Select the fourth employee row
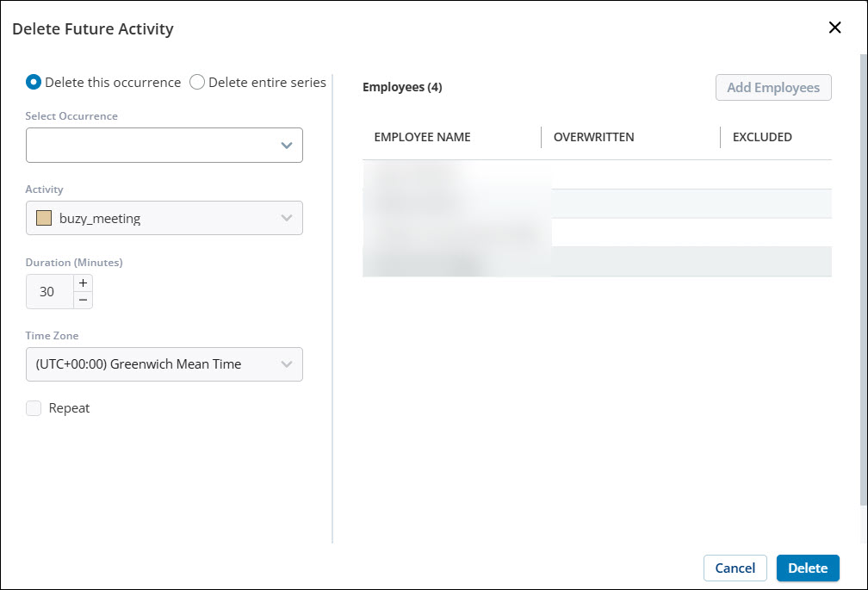The width and height of the screenshot is (868, 590). 597,262
